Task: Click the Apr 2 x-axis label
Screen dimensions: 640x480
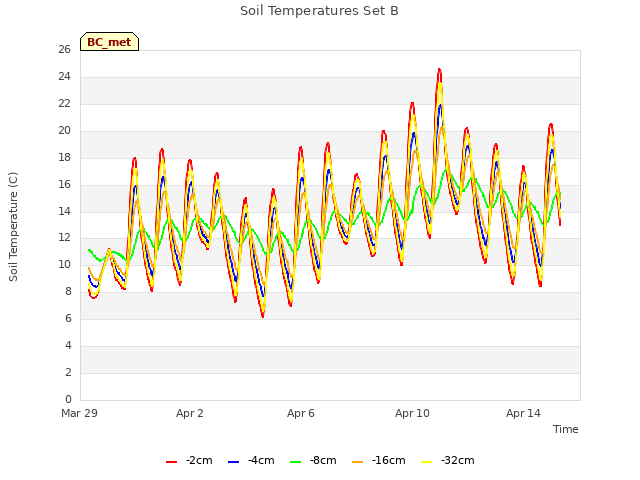Action: click(x=190, y=413)
